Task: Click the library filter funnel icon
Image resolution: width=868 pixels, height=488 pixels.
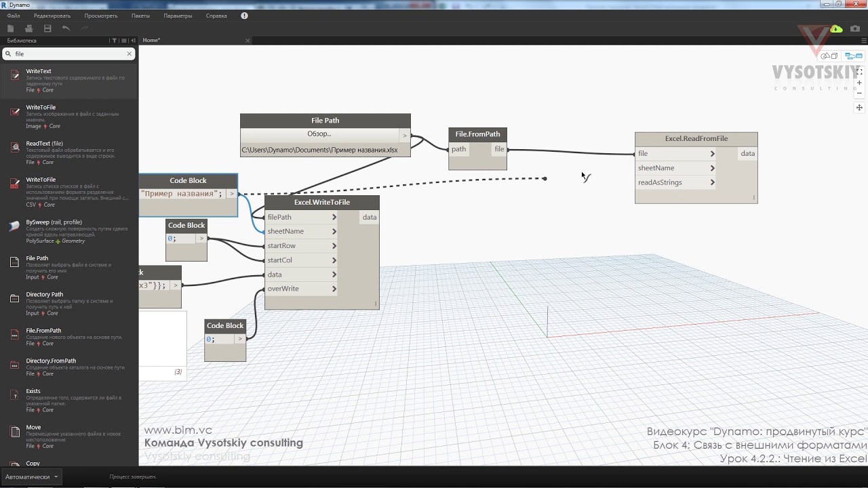Action: pos(114,41)
